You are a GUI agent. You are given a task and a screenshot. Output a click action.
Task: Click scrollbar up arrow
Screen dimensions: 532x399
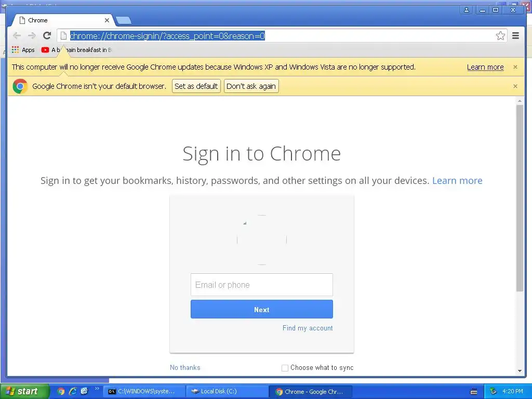click(520, 101)
